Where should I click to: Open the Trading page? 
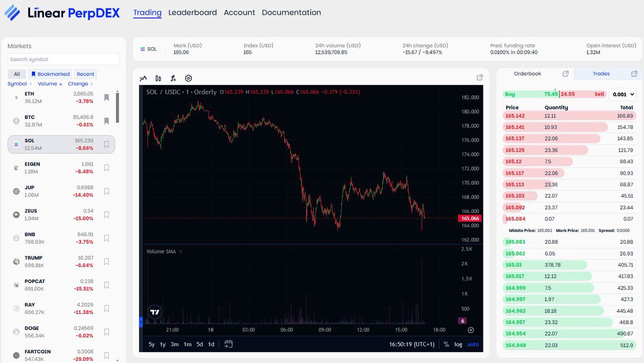tap(147, 12)
